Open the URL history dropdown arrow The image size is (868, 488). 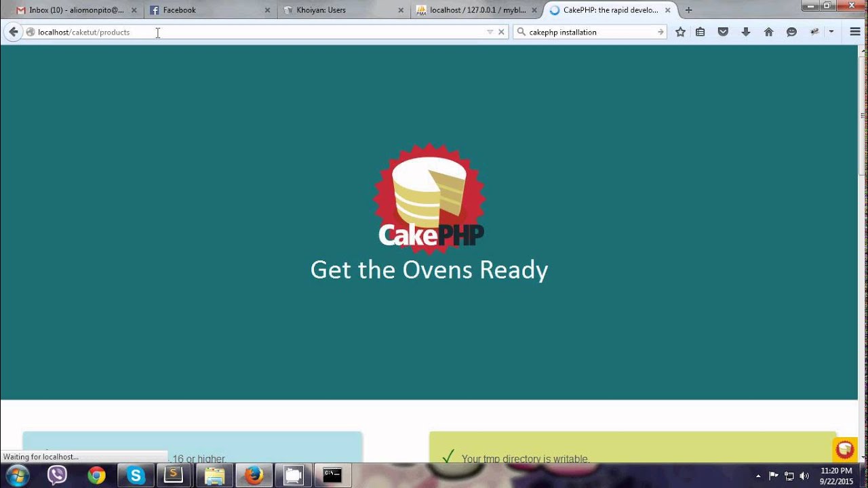point(490,32)
